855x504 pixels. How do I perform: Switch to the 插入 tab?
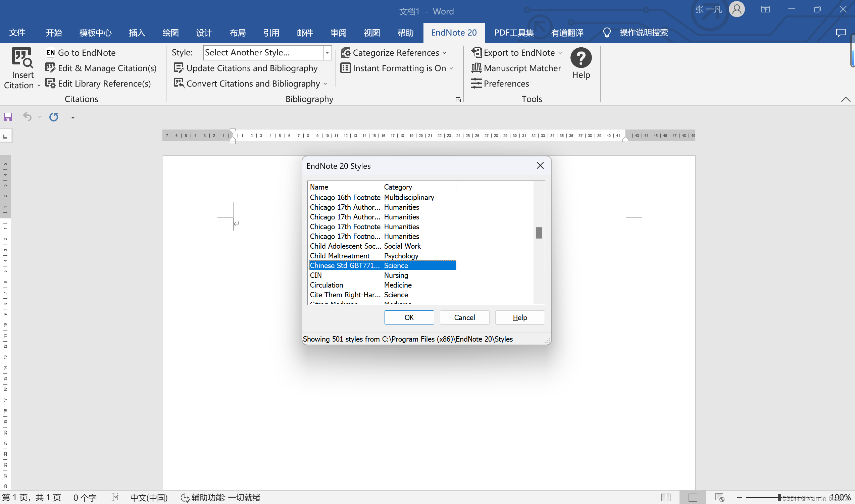pos(137,33)
